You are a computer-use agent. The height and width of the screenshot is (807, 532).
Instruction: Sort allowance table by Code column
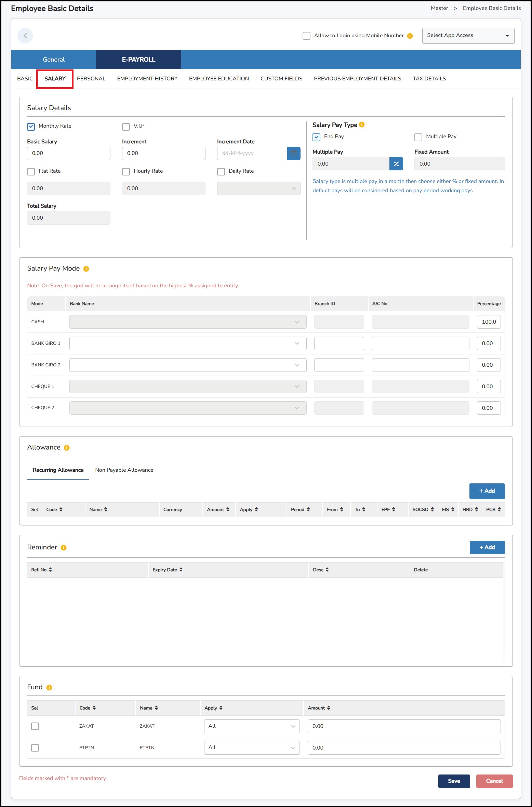[x=54, y=509]
